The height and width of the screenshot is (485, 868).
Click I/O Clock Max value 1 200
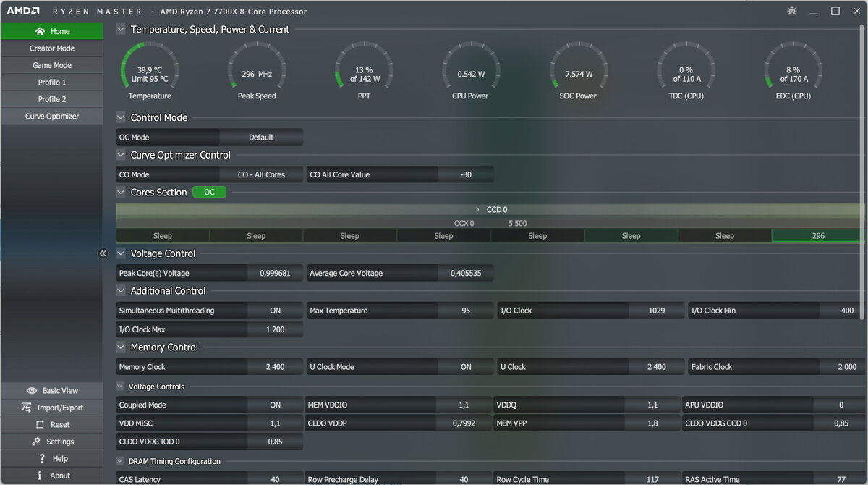coord(275,329)
